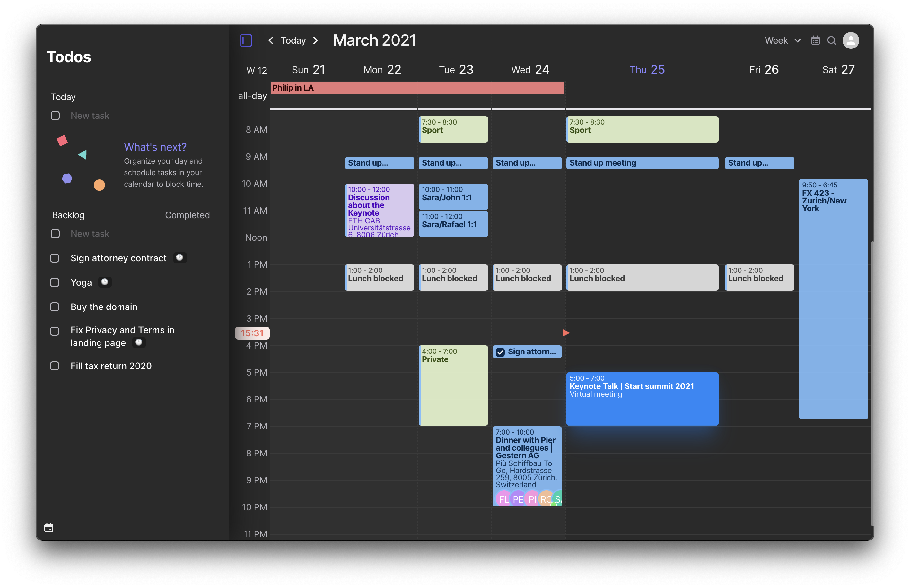910x588 pixels.
Task: Open Thursday Sport event
Action: 642,129
